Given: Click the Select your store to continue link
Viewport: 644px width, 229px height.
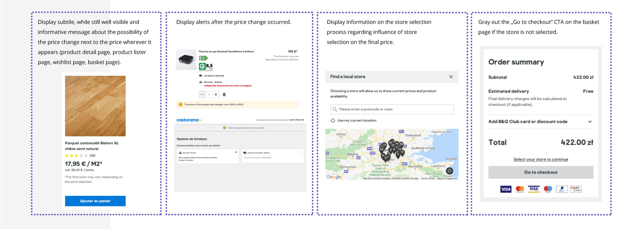Looking at the screenshot, I should tap(541, 159).
